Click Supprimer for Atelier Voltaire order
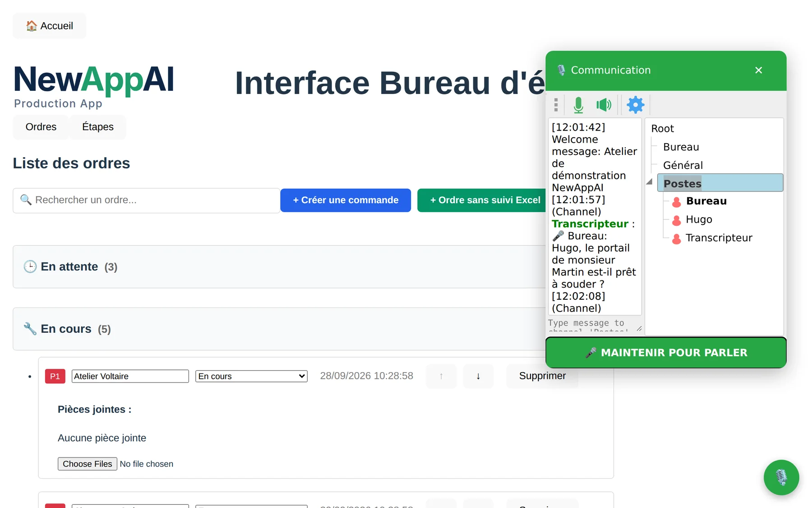 542,376
